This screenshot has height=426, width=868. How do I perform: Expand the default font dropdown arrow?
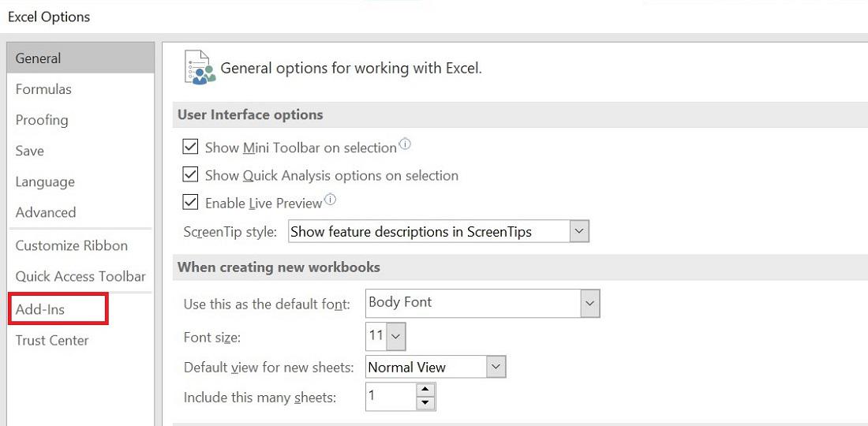point(590,303)
